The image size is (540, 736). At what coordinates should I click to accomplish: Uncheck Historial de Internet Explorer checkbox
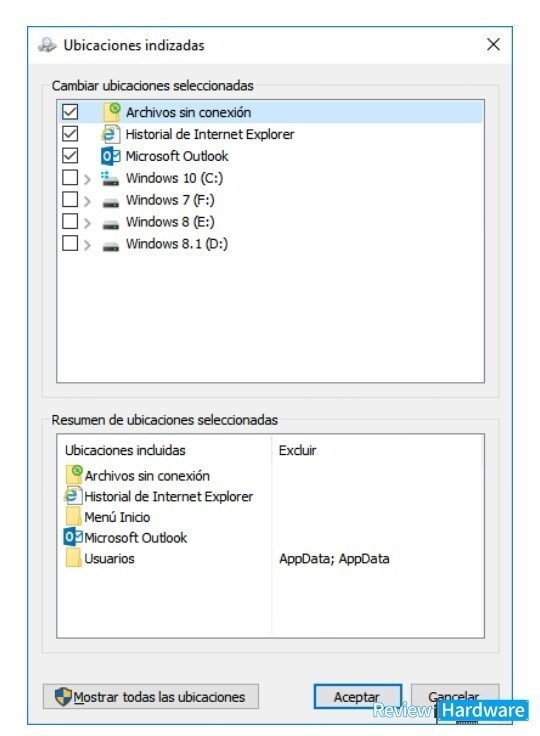[x=70, y=134]
